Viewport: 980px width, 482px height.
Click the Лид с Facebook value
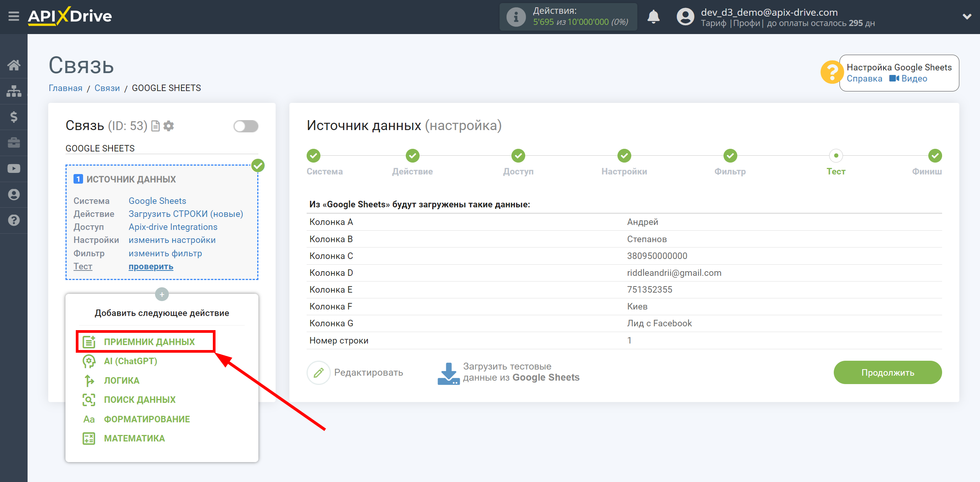click(x=659, y=323)
